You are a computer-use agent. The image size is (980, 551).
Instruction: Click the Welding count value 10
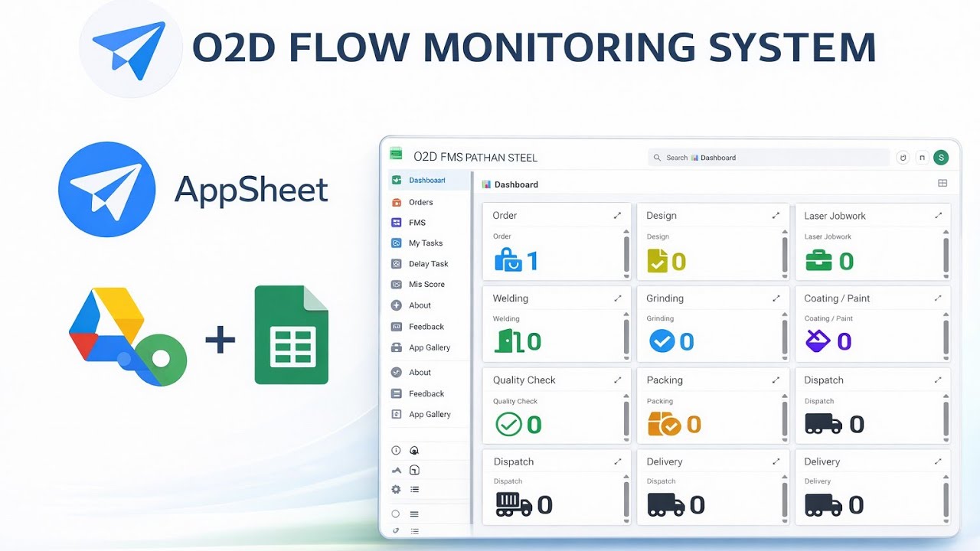(x=528, y=341)
